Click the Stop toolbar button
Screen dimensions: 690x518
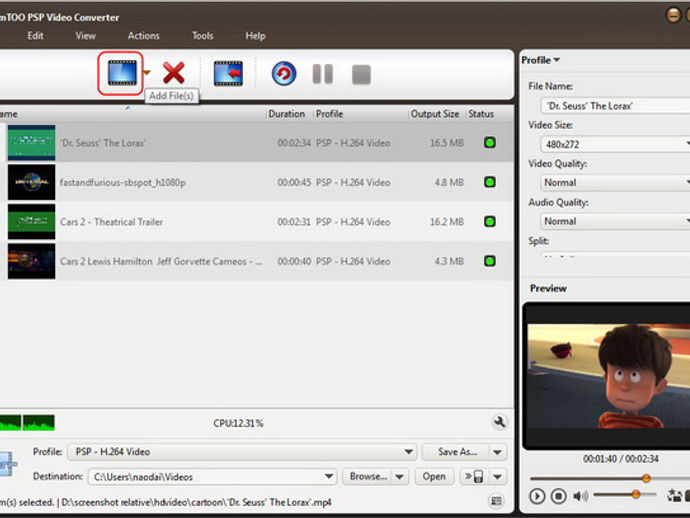pos(361,74)
